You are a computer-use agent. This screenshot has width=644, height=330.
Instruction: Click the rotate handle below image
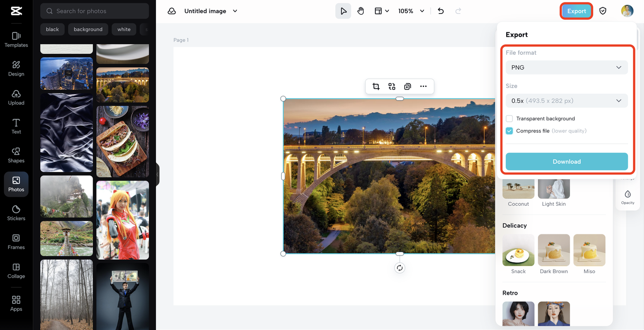point(399,268)
